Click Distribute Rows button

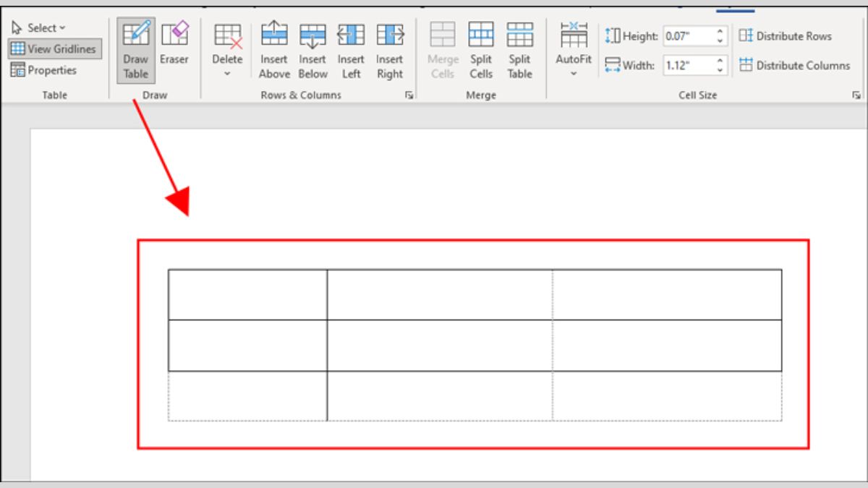tap(786, 36)
